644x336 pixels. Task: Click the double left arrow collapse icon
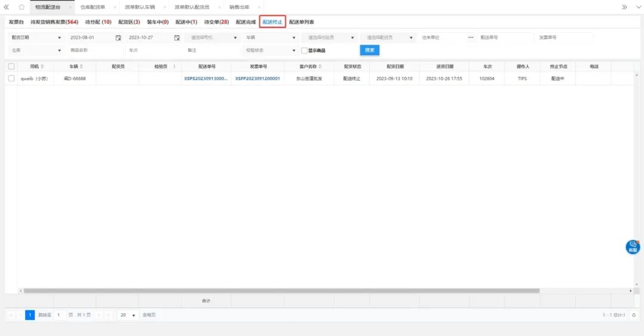pos(7,7)
